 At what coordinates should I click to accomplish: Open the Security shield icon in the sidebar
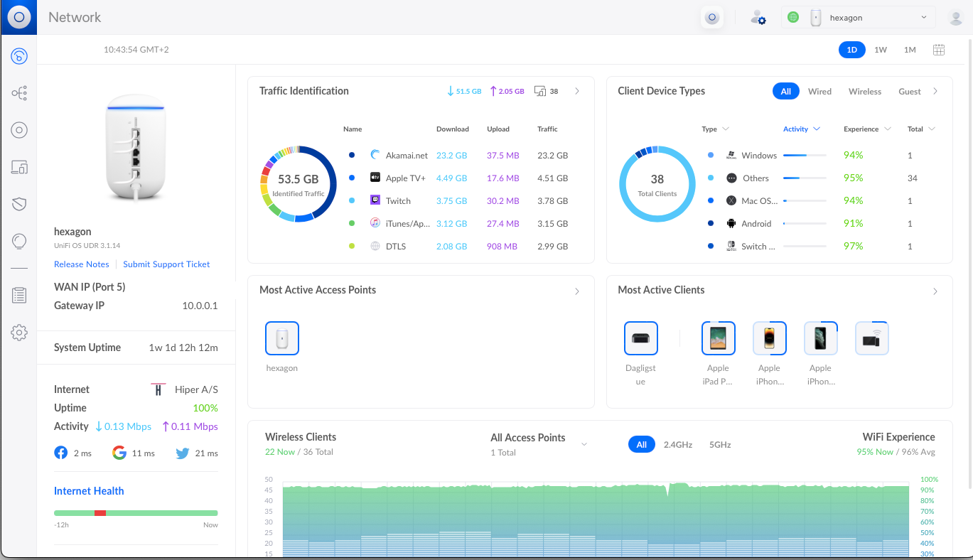click(19, 205)
